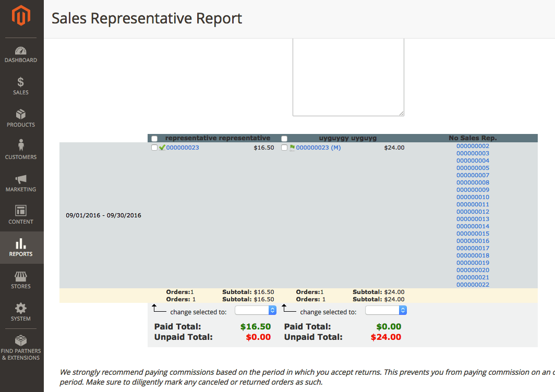Open the Products box icon
Screen dimensions: 555x392
(21, 114)
